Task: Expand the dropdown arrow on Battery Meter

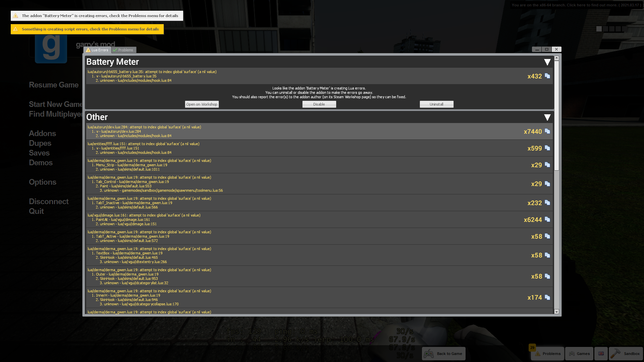Action: [547, 62]
